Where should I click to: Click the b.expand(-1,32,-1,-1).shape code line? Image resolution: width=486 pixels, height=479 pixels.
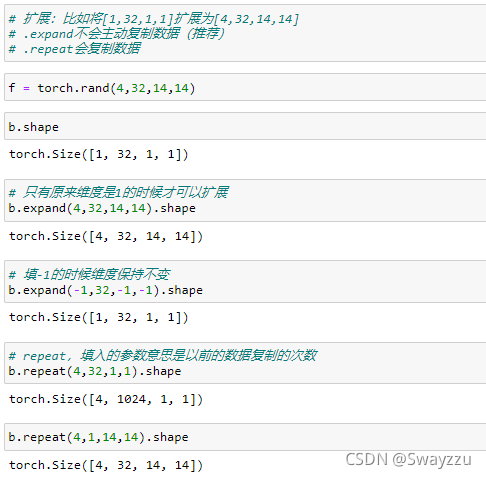click(x=106, y=290)
